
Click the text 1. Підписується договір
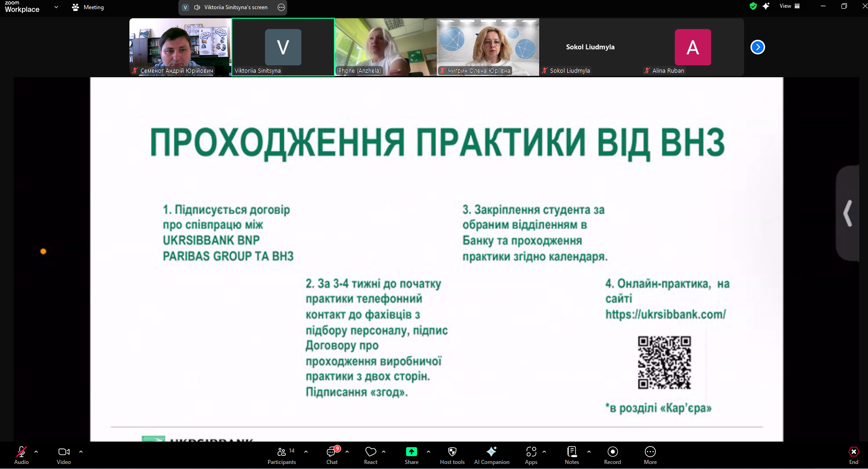coord(226,210)
